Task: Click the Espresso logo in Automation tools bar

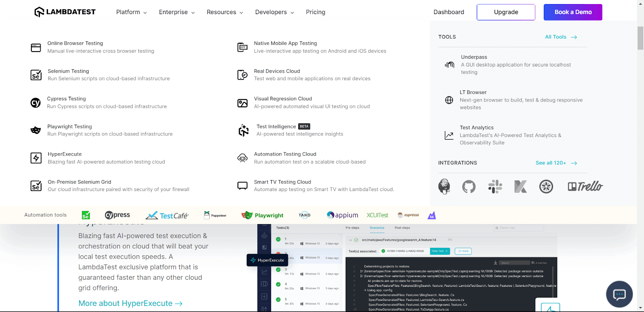Action: (x=408, y=215)
